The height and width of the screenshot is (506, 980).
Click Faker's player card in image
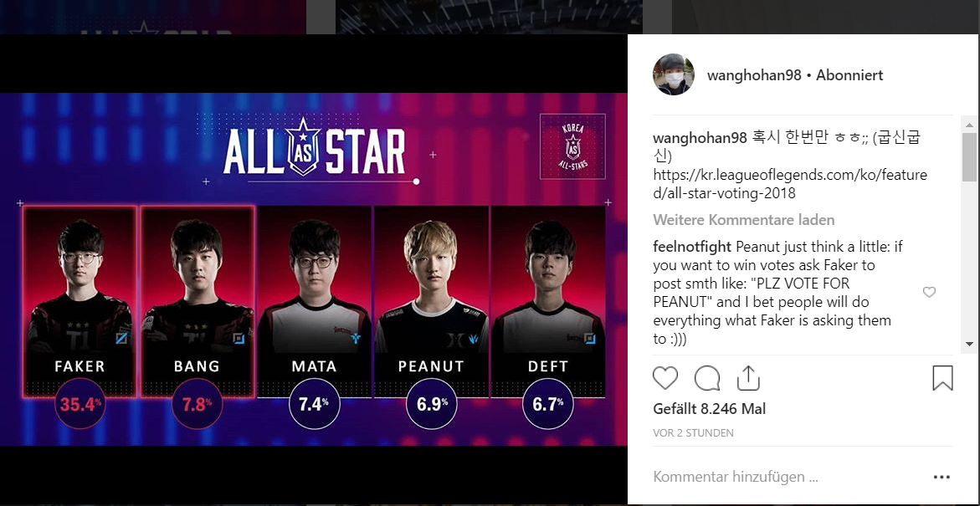(80, 302)
